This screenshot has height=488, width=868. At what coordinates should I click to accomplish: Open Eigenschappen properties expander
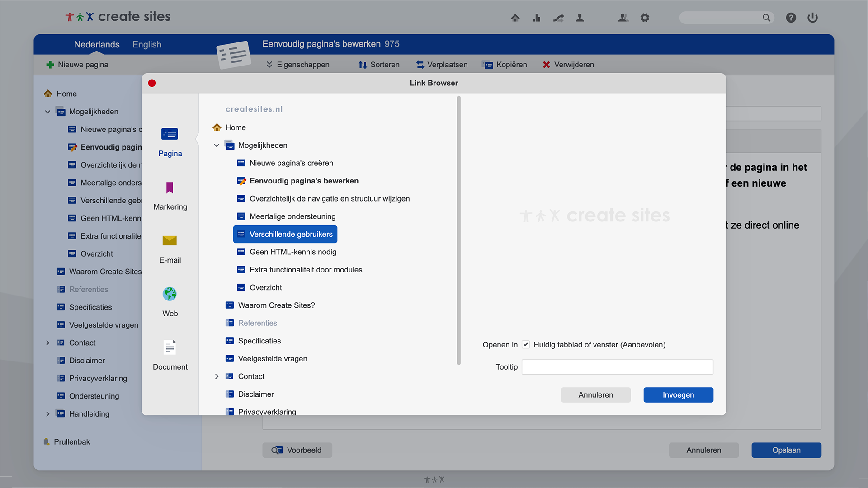(x=298, y=65)
